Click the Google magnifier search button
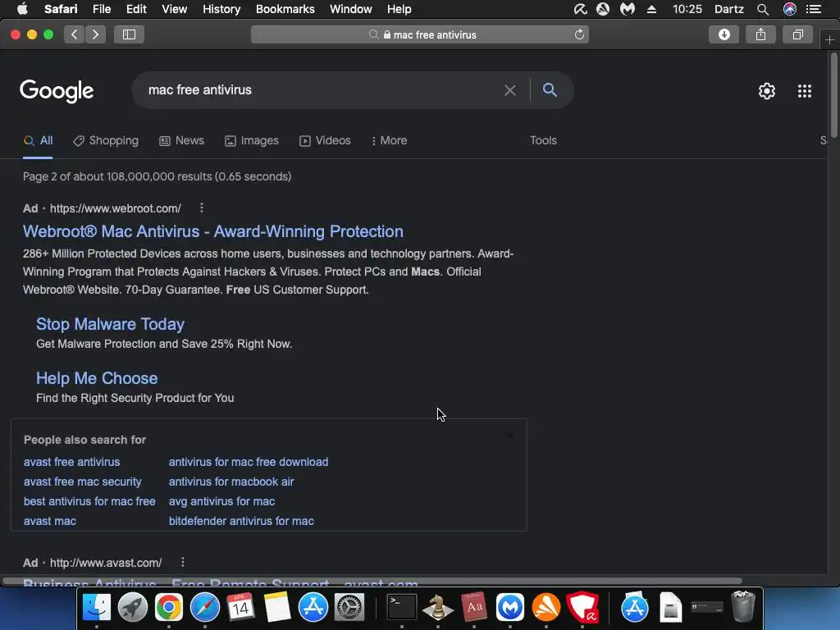Image resolution: width=840 pixels, height=630 pixels. click(550, 90)
